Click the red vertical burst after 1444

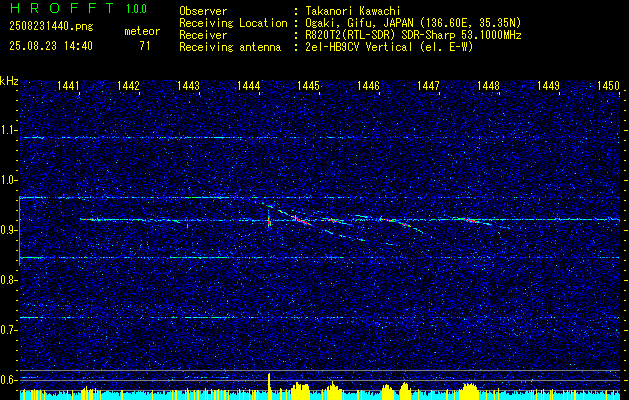tap(269, 221)
